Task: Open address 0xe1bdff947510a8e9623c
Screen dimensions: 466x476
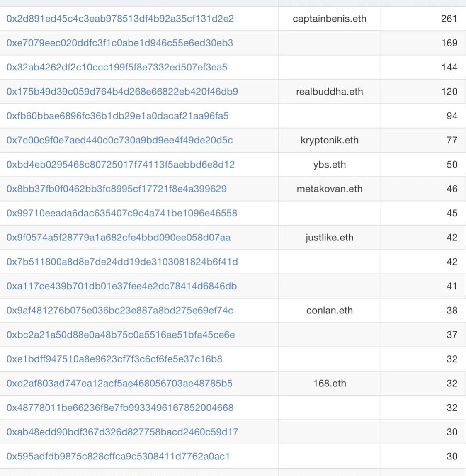Action: tap(114, 359)
